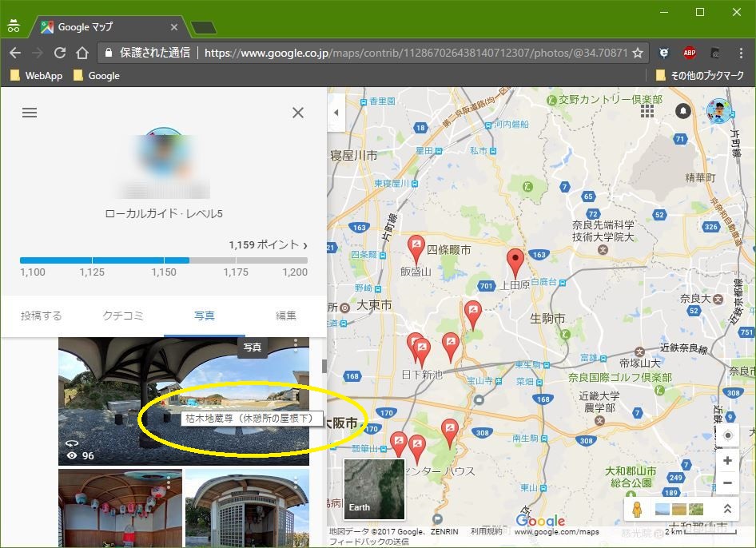Click the 四條畷市 map label
The height and width of the screenshot is (548, 756).
pyautogui.click(x=448, y=250)
